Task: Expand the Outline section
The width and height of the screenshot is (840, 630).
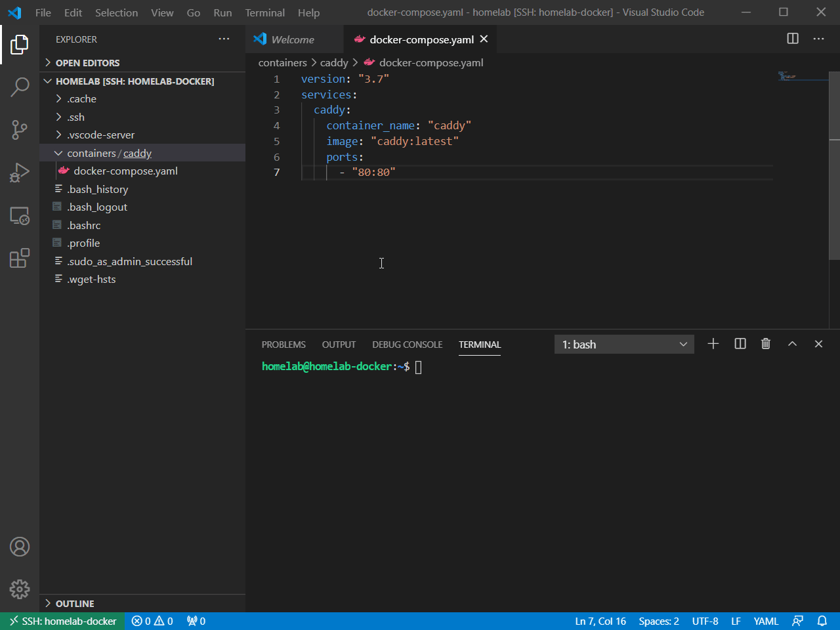Action: pyautogui.click(x=142, y=604)
